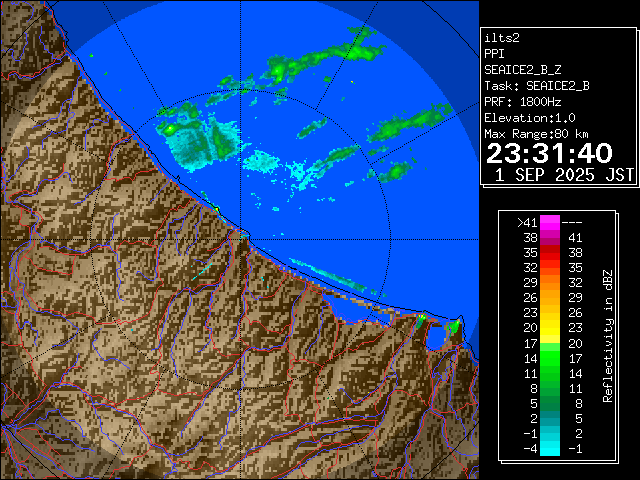This screenshot has height=480, width=640.
Task: Click the PPI scan type label
Action: (494, 53)
